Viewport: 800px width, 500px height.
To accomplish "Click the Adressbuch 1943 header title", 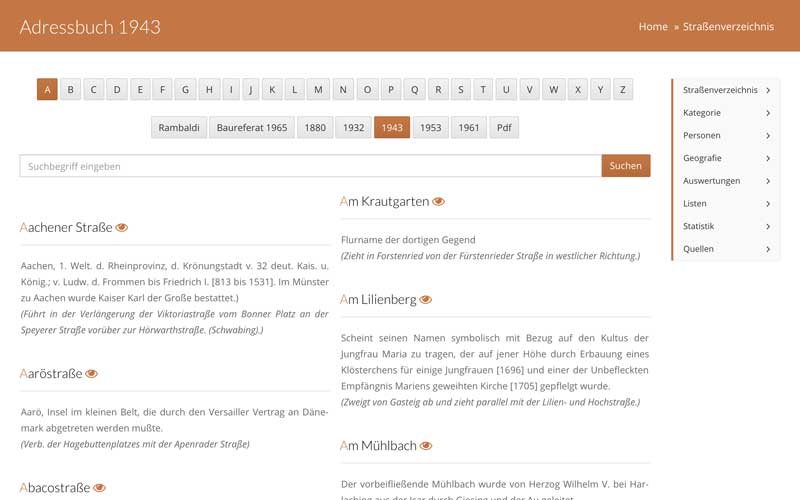I will [90, 27].
